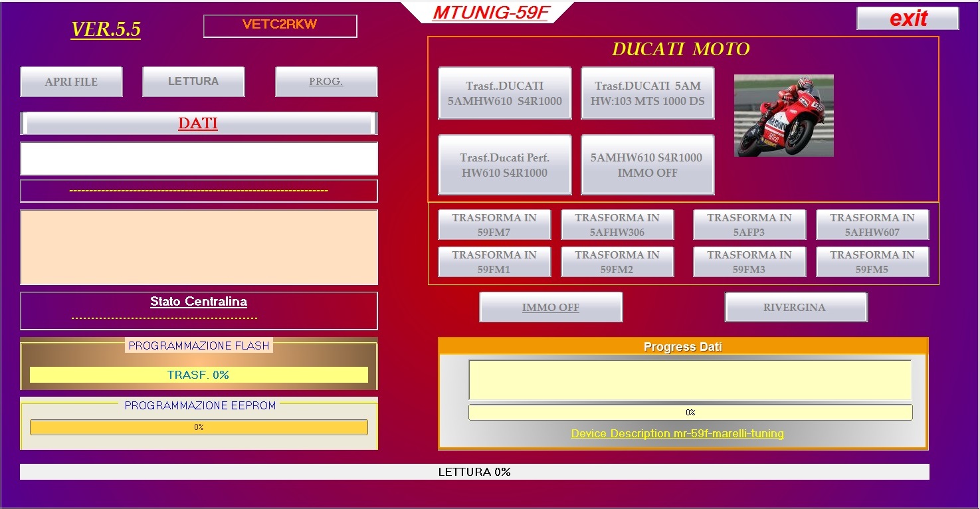Click the LETTURA 0% status bar
The image size is (980, 509).
pos(474,472)
